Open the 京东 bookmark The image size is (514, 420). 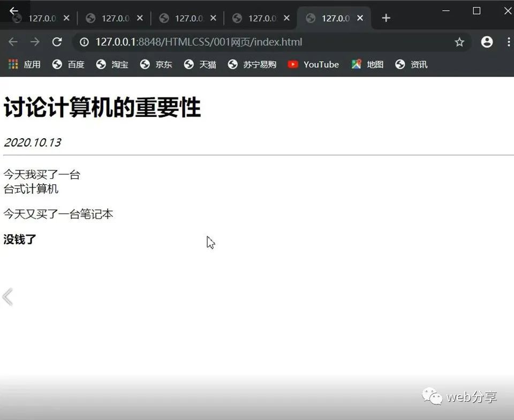pos(156,64)
